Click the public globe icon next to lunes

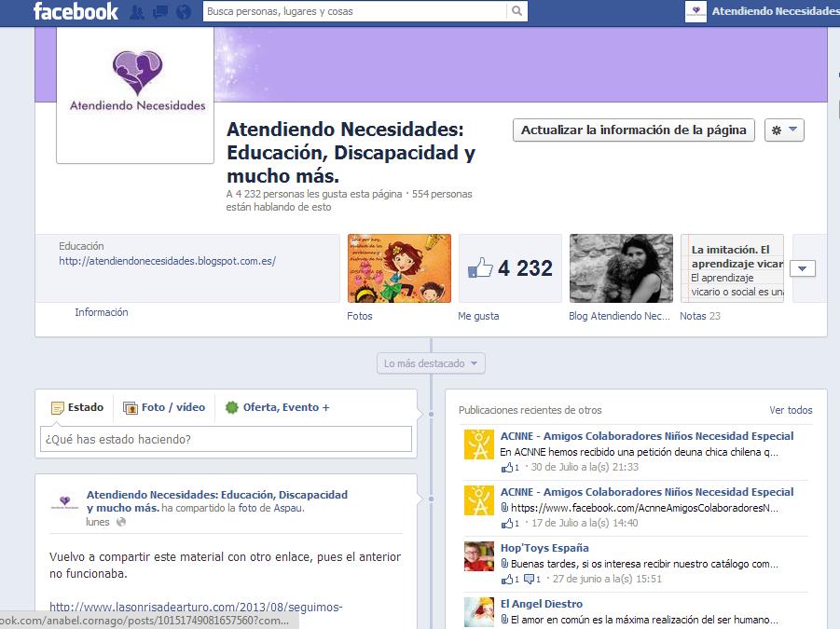tap(121, 522)
